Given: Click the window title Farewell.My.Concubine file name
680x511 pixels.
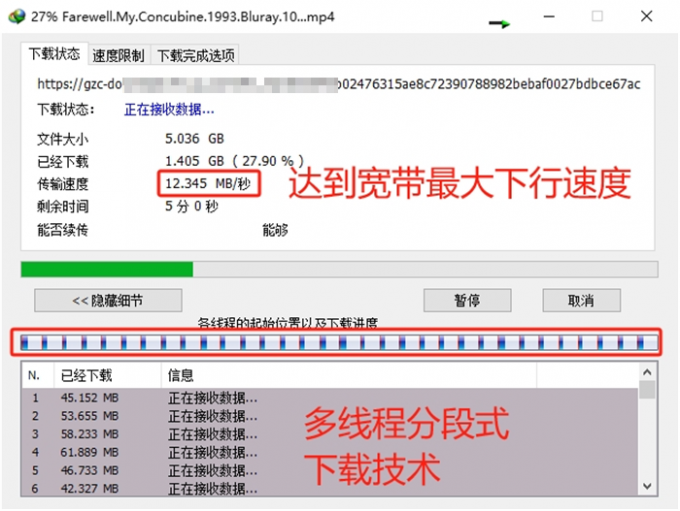Looking at the screenshot, I should point(198,17).
